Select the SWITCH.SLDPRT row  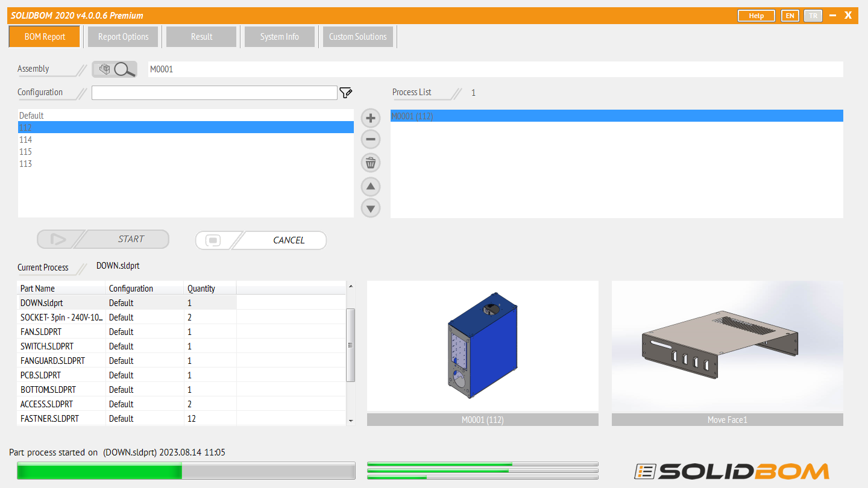click(x=181, y=346)
